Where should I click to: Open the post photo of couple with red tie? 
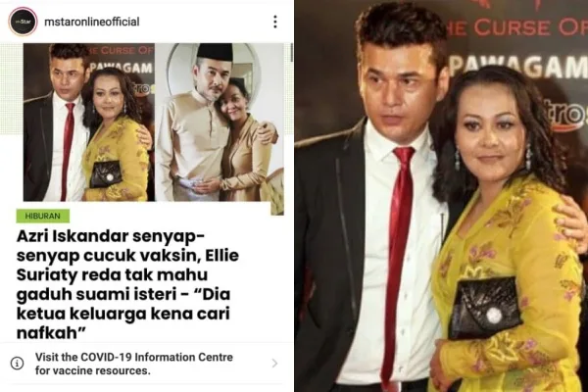(89, 122)
